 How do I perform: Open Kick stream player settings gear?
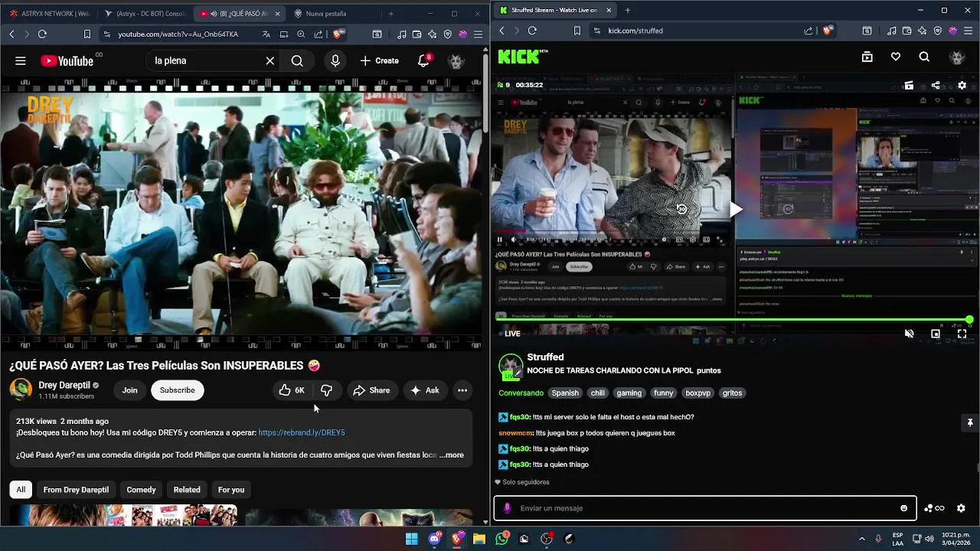(x=962, y=85)
